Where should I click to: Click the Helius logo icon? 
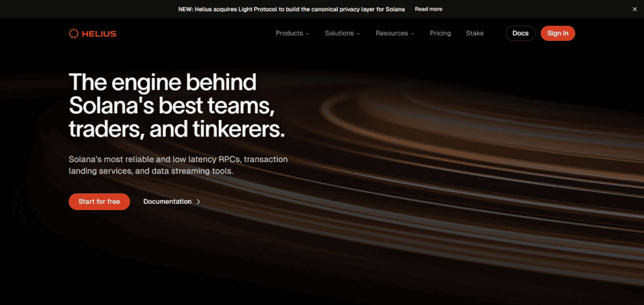74,34
